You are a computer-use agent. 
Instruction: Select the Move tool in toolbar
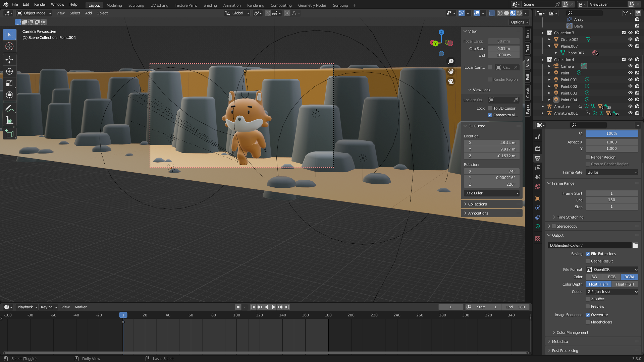tap(9, 60)
